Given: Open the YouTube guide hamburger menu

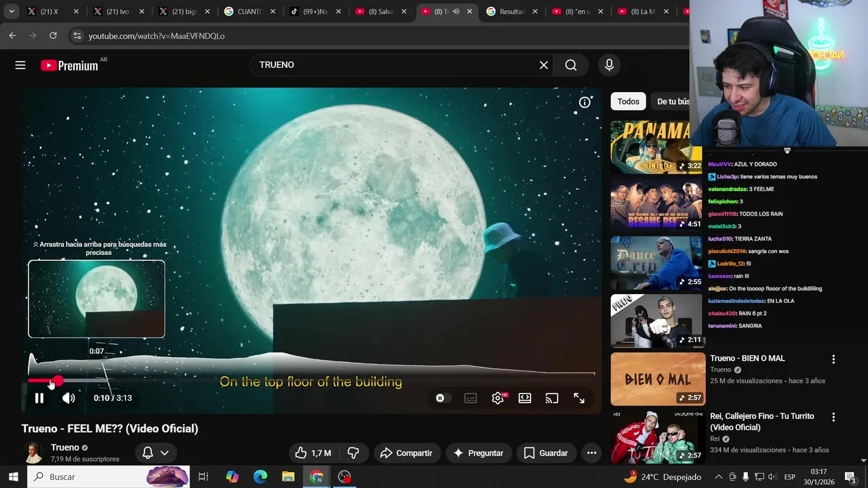Looking at the screenshot, I should point(20,65).
